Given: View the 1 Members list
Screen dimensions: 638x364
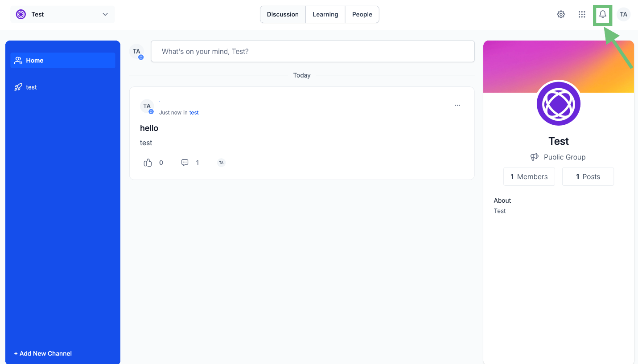Looking at the screenshot, I should 529,177.
